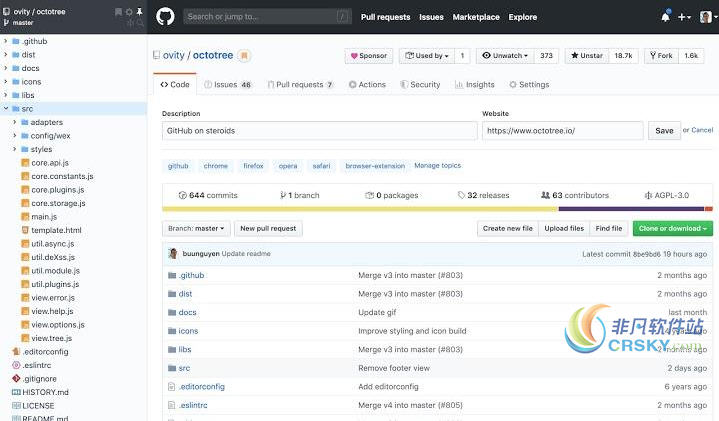The height and width of the screenshot is (421, 719).
Task: Open view.tree.js in the sidebar tree
Action: 51,338
